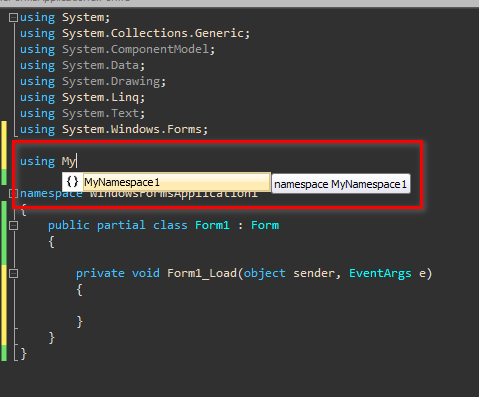Viewport: 479px width, 397px height.
Task: Click the Form base class identifier
Action: pos(265,225)
